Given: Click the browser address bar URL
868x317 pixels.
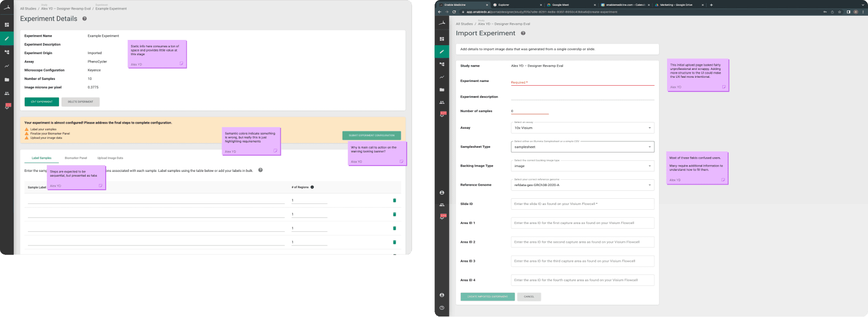Looking at the screenshot, I should pyautogui.click(x=542, y=12).
